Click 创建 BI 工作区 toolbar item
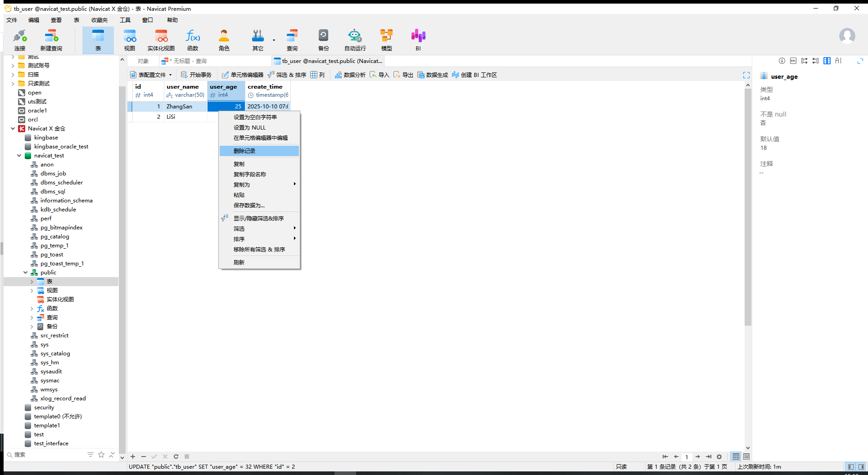This screenshot has height=475, width=868. (x=475, y=75)
